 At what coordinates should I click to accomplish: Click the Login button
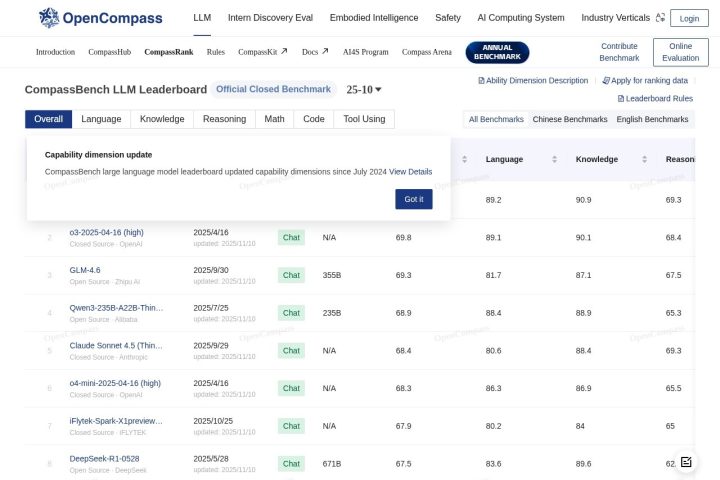(689, 18)
